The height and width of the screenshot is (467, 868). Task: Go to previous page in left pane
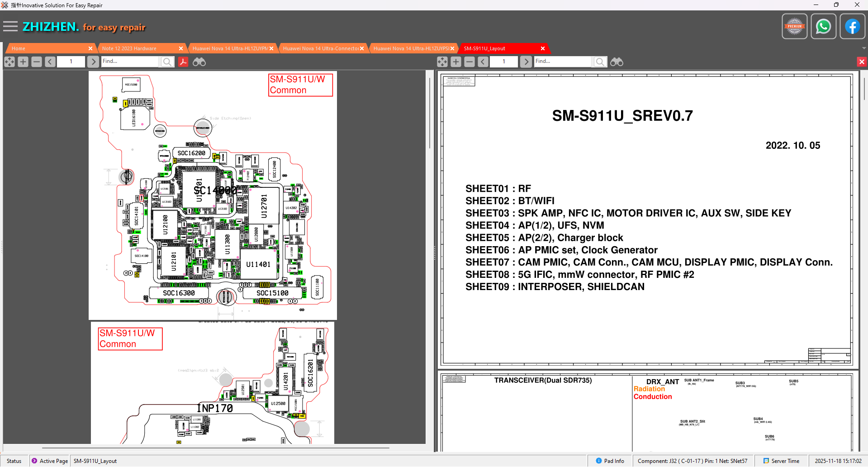[50, 62]
